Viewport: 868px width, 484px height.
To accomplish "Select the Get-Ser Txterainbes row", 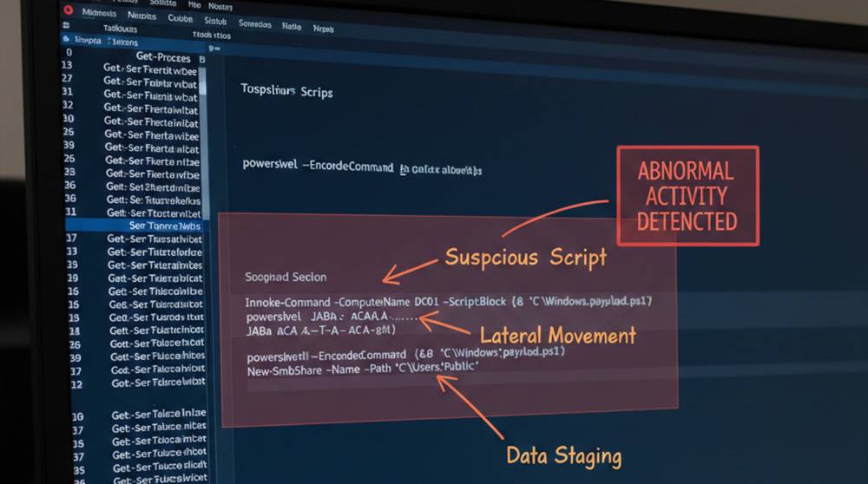I will tap(155, 265).
